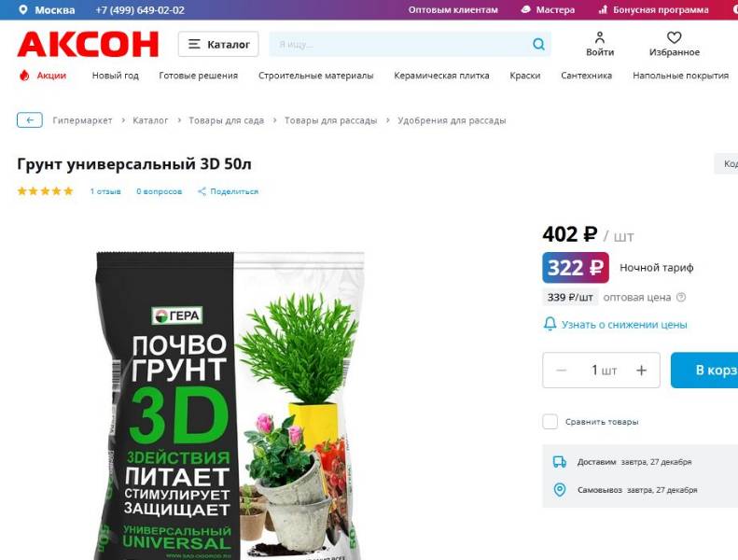This screenshot has width=738, height=560.
Task: Decrease quantity with the minus button
Action: pyautogui.click(x=561, y=371)
